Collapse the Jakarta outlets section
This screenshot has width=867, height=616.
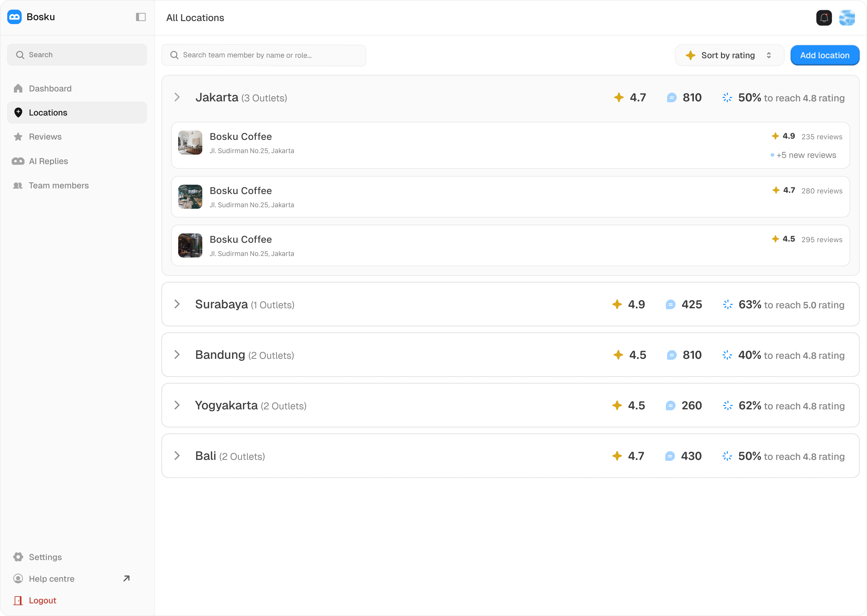[177, 97]
